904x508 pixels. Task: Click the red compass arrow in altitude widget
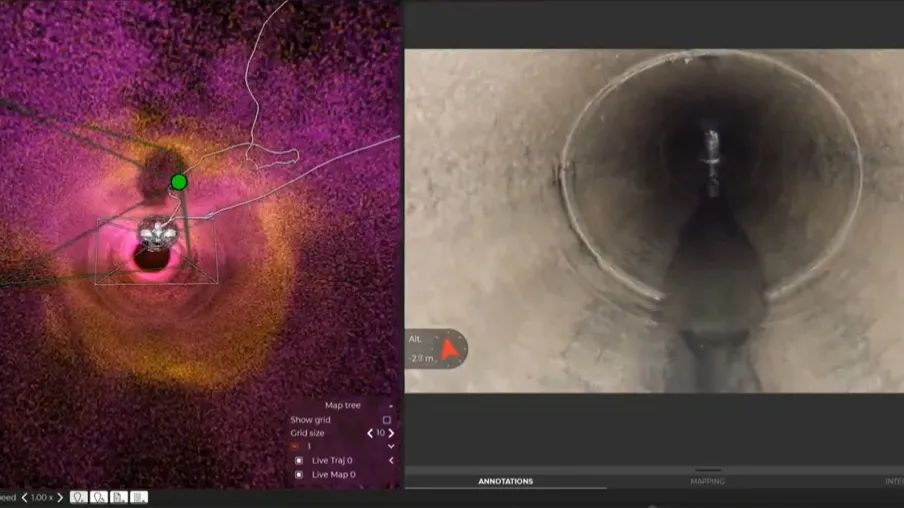(451, 350)
